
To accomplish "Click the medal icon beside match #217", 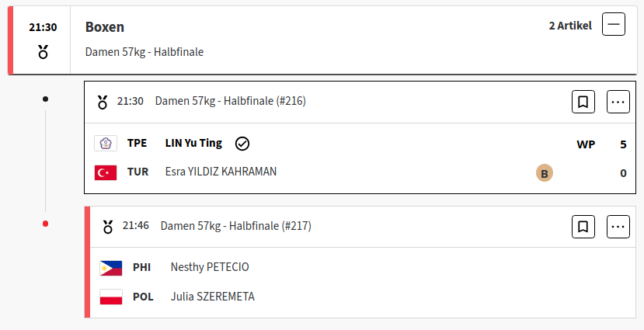I will pyautogui.click(x=108, y=227).
